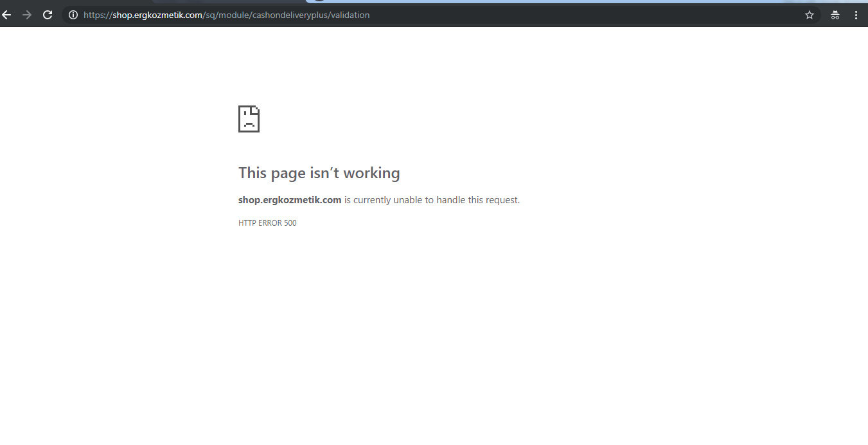Open the Chrome three-dot menu
This screenshot has width=868, height=445.
[856, 15]
